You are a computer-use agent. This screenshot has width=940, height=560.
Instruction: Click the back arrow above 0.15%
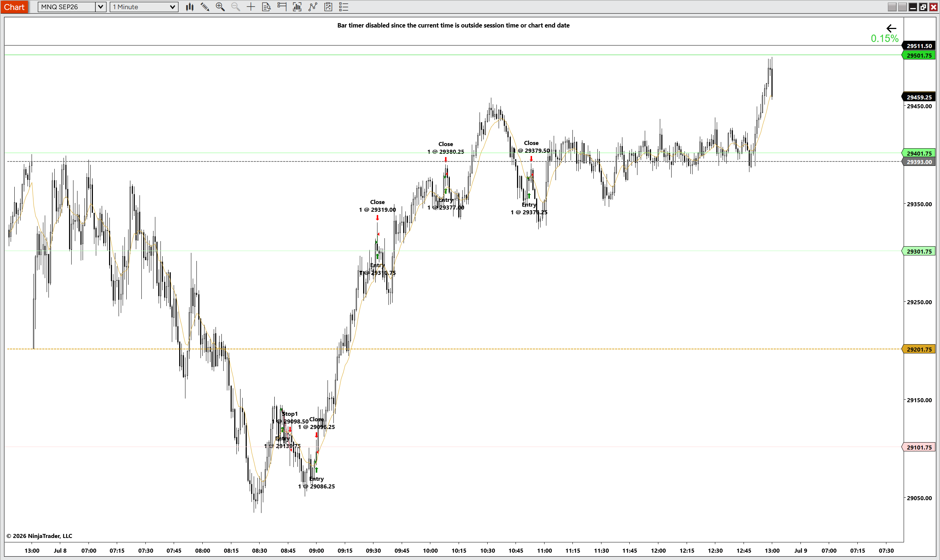(891, 28)
